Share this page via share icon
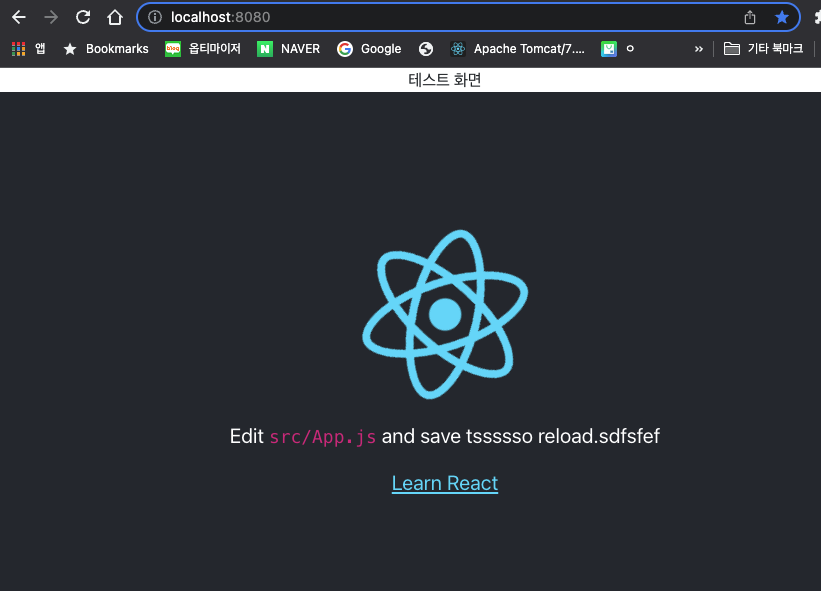The width and height of the screenshot is (821, 591). [x=750, y=17]
